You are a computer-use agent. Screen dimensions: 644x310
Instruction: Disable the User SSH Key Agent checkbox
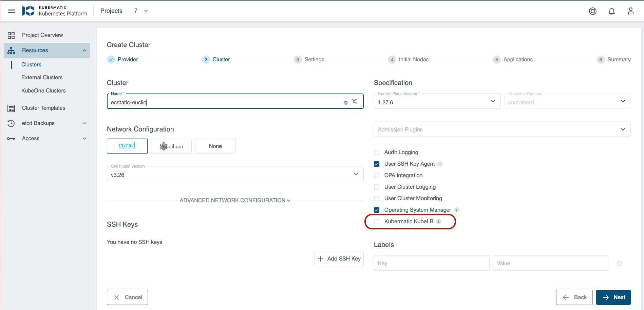[x=376, y=164]
